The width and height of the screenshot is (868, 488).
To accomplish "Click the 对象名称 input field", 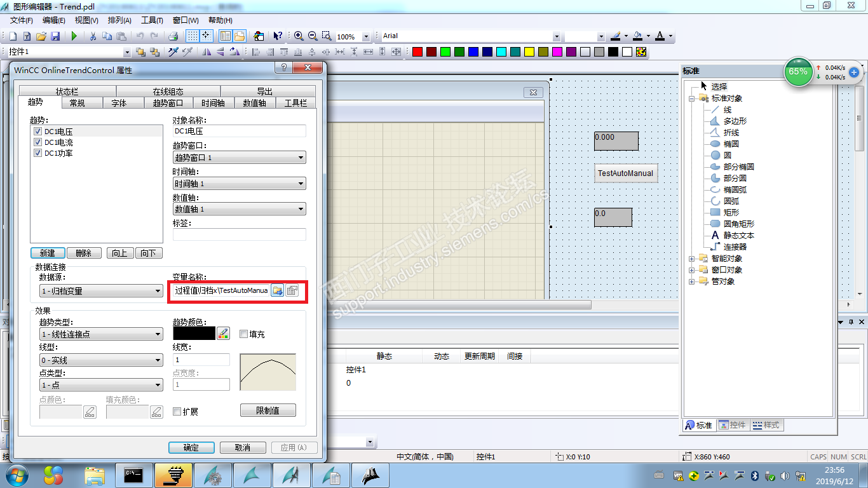I will pos(239,132).
